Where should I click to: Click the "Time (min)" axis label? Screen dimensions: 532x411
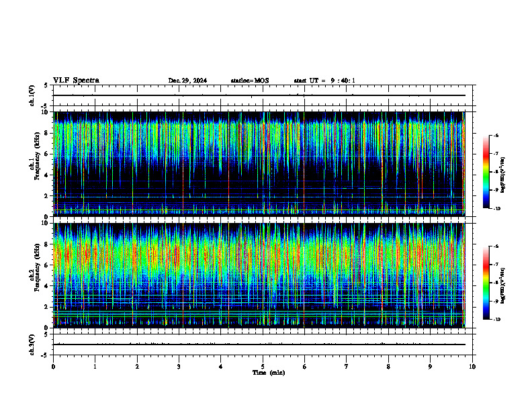tap(269, 373)
